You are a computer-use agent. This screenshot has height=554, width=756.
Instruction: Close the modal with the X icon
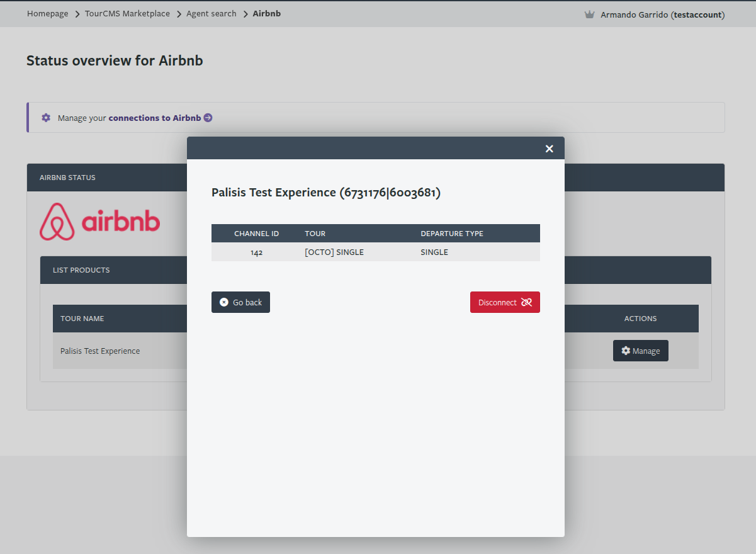(x=549, y=149)
